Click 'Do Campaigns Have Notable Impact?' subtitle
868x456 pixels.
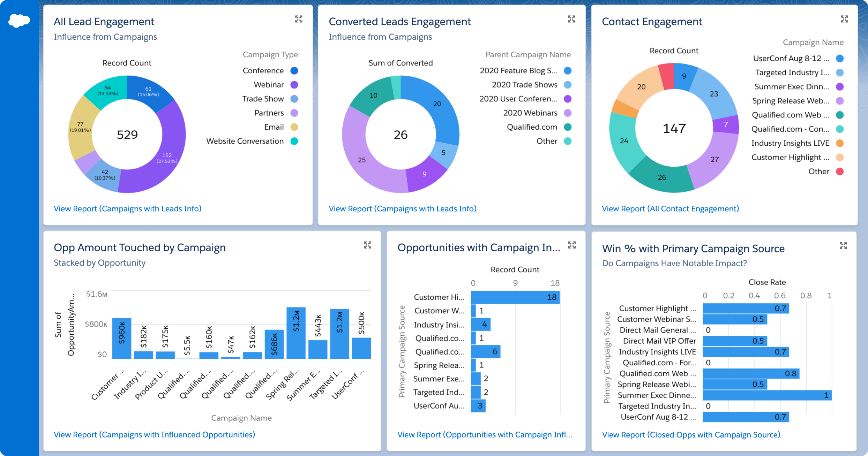click(674, 263)
